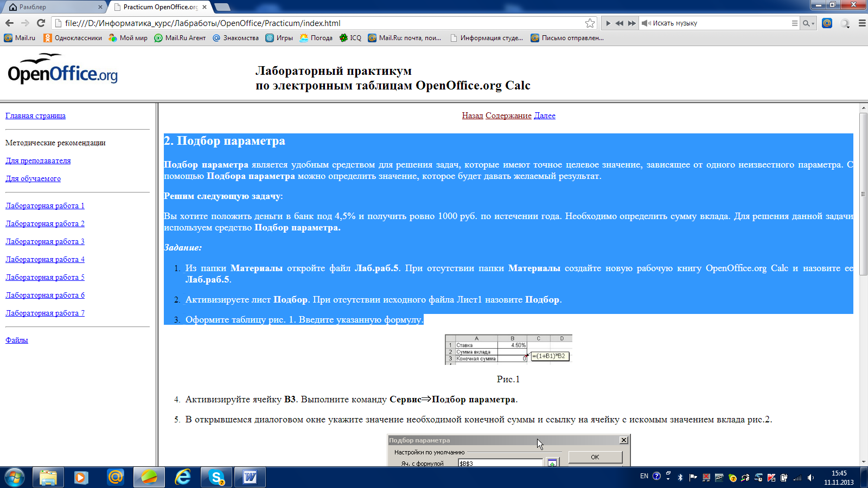
Task: Open the 'Информация студе...' bookmark
Action: pyautogui.click(x=486, y=38)
